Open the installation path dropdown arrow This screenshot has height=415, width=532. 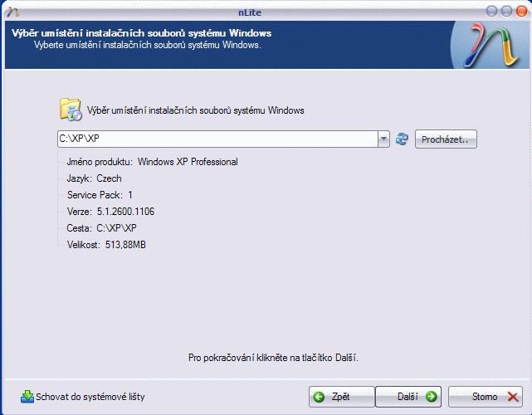(x=383, y=139)
